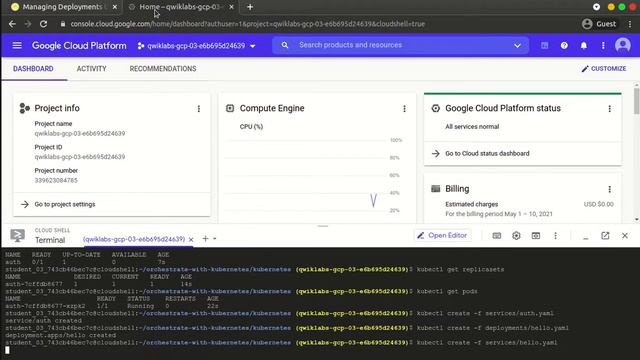Click the Open Editor button
The image size is (640, 360).
(442, 236)
